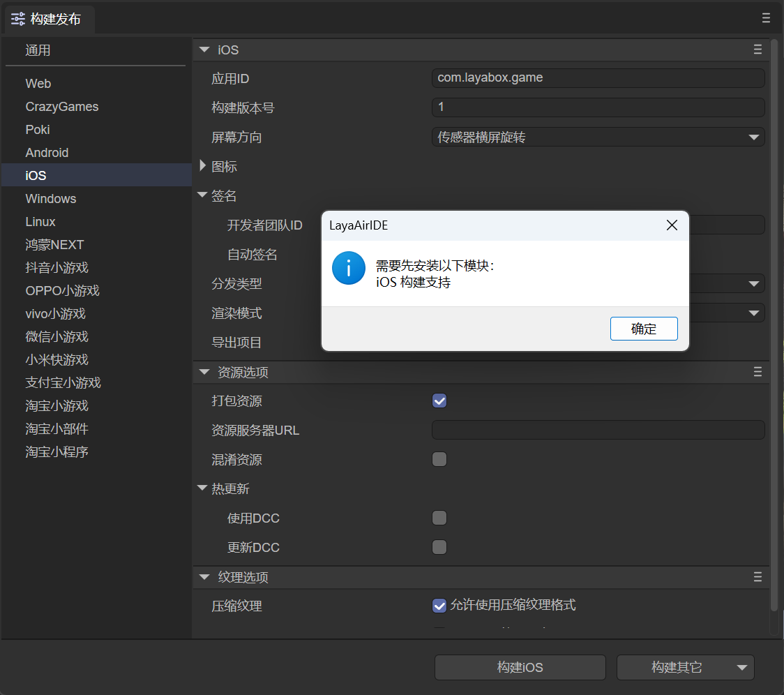
Task: Open the iOS section hamburger menu
Action: click(757, 50)
